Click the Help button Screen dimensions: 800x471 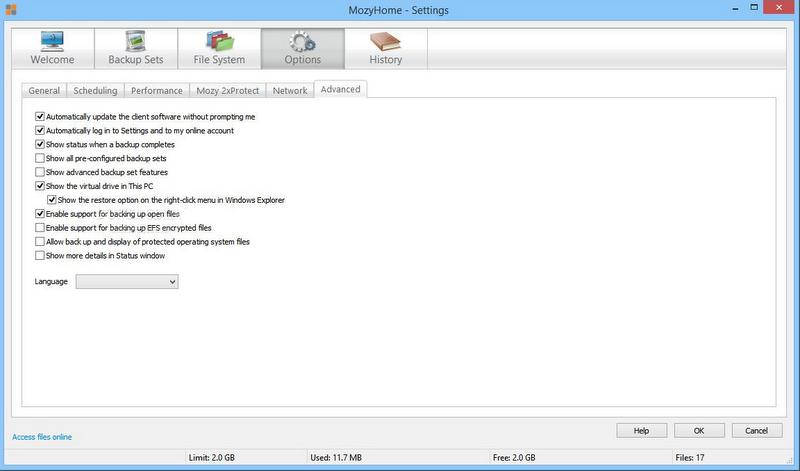(x=641, y=431)
